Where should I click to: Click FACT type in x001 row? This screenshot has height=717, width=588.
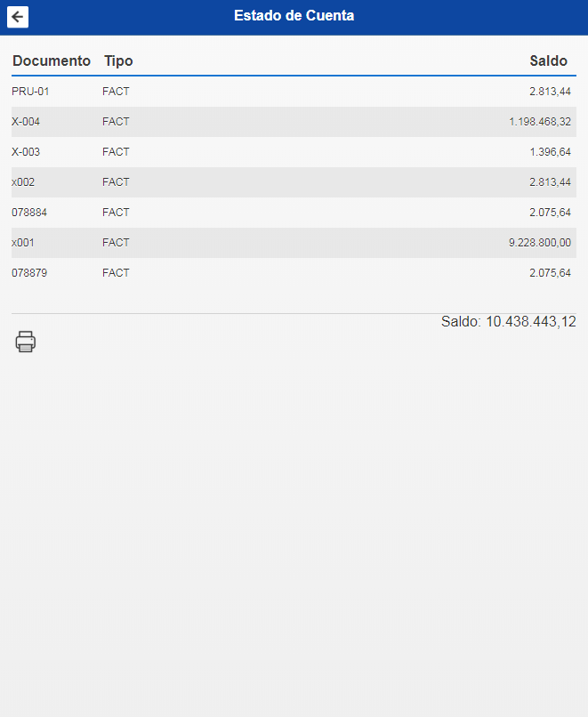pyautogui.click(x=116, y=242)
